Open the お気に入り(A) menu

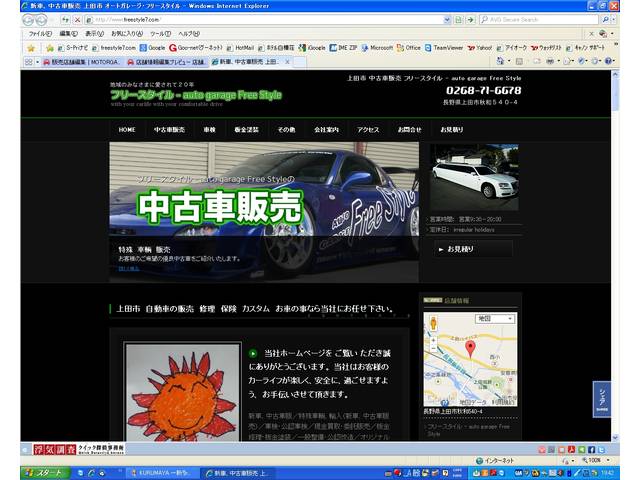click(x=127, y=34)
